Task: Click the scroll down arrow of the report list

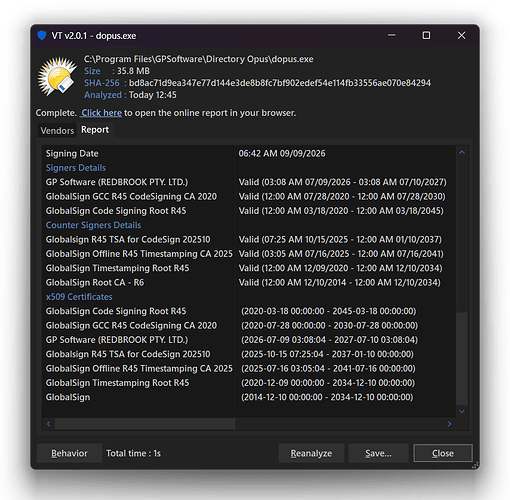Action: click(462, 411)
